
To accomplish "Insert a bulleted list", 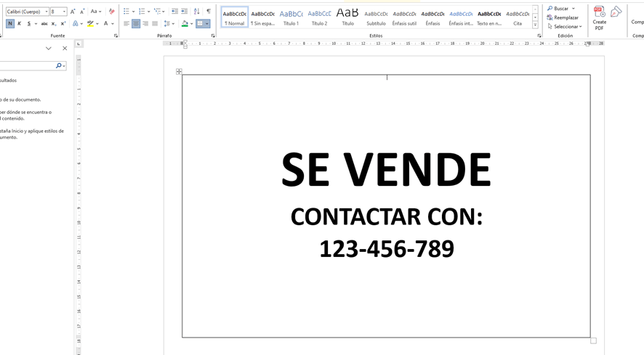I will [126, 12].
